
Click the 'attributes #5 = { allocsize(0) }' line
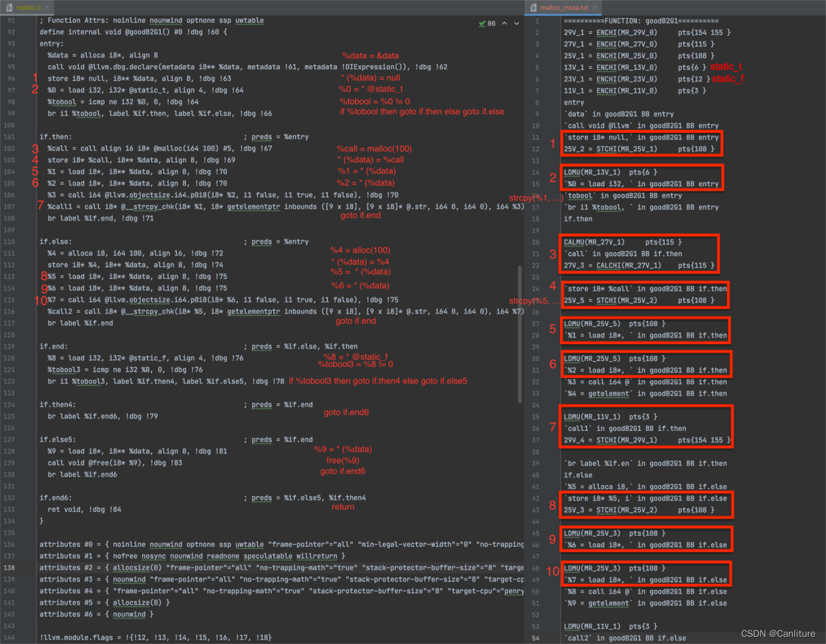click(104, 603)
